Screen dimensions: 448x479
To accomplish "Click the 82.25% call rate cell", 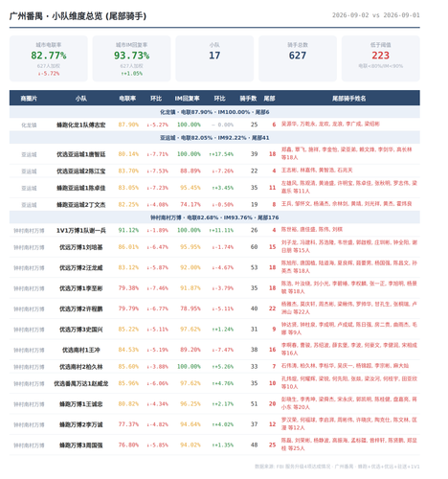I will (128, 204).
